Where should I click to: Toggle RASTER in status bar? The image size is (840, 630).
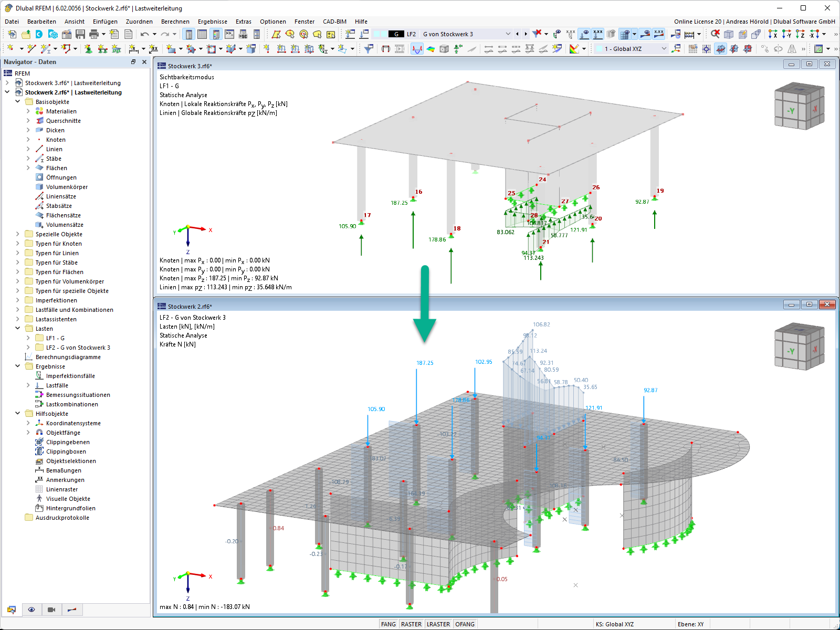pyautogui.click(x=411, y=624)
